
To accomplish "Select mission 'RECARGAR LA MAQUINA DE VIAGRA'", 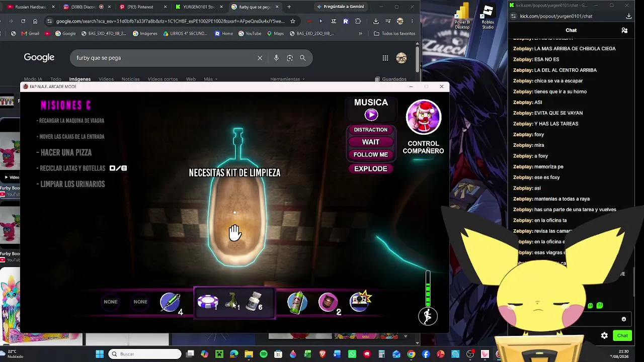I will [70, 121].
